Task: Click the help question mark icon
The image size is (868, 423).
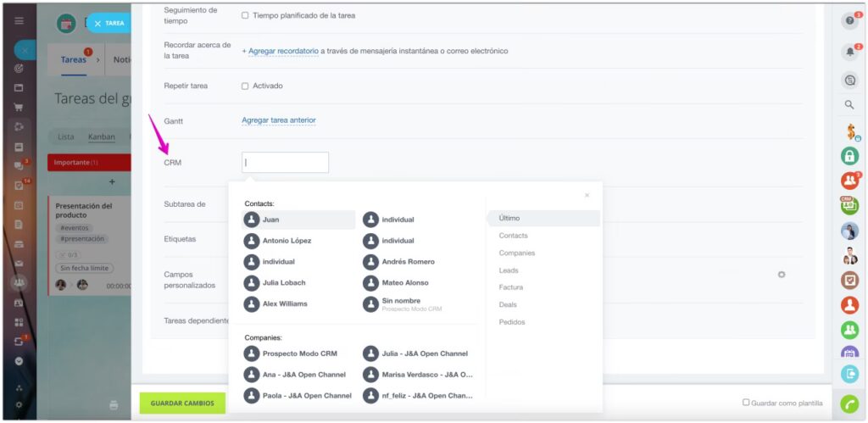Action: point(849,22)
